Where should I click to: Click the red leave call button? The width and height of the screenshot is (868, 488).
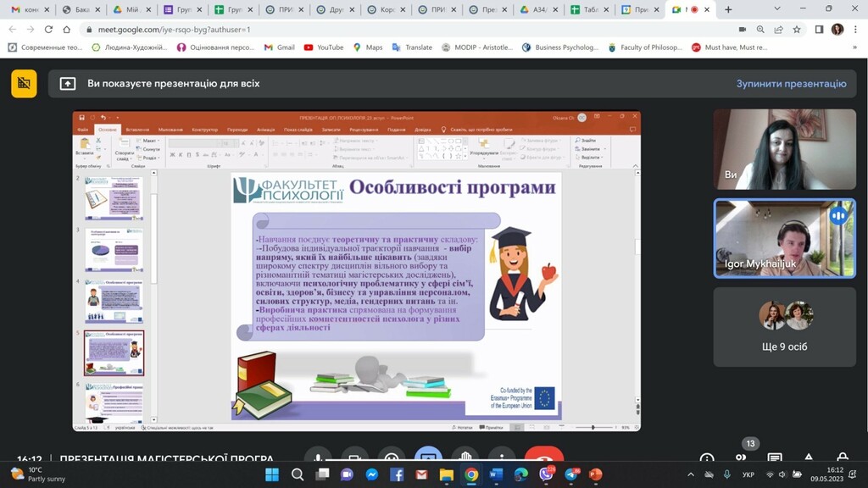pos(543,459)
